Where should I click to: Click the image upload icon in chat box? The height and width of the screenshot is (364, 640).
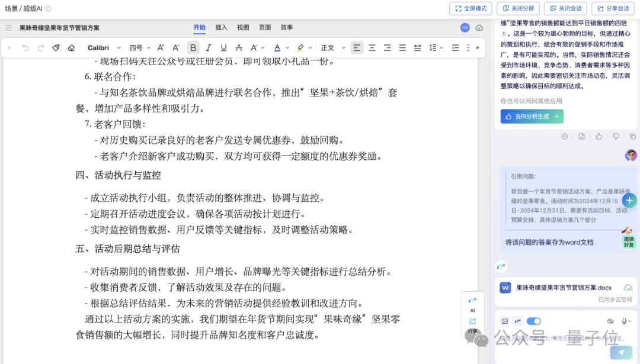505,321
